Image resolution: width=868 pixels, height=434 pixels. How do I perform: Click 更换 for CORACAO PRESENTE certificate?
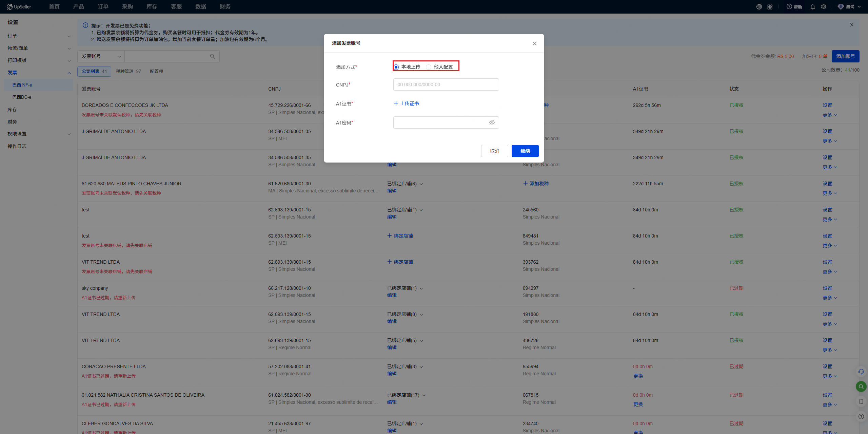[638, 376]
